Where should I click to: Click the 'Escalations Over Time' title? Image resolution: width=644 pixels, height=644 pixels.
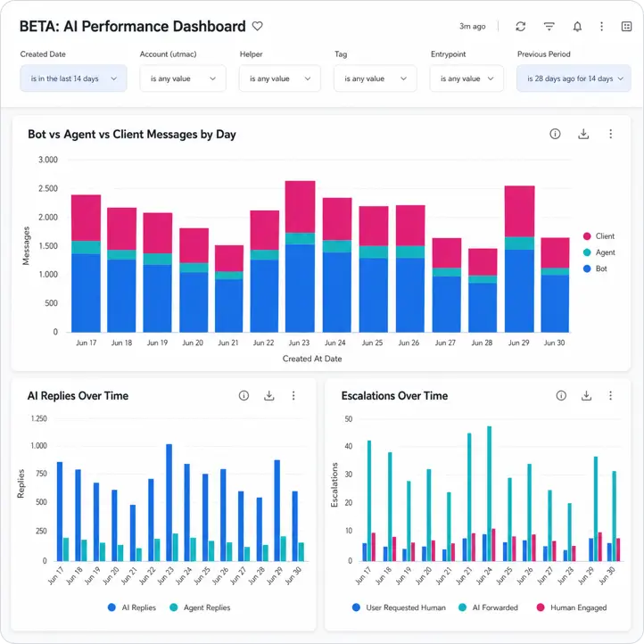pos(394,395)
